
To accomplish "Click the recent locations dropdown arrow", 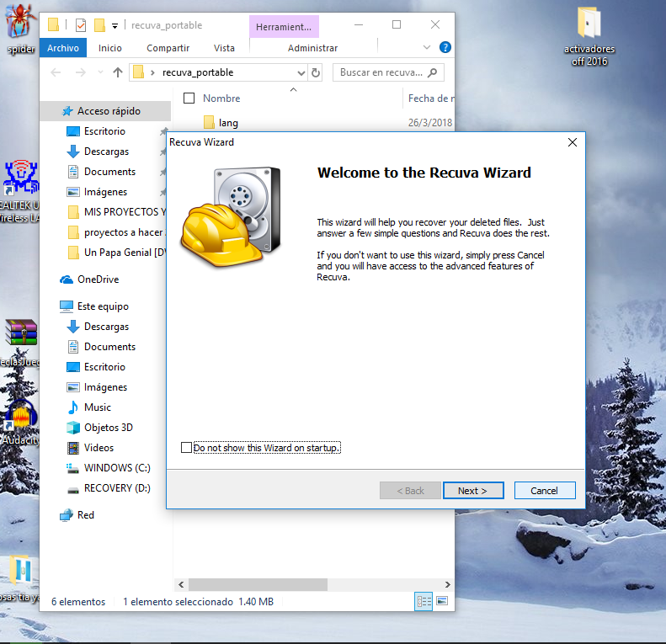I will 100,72.
